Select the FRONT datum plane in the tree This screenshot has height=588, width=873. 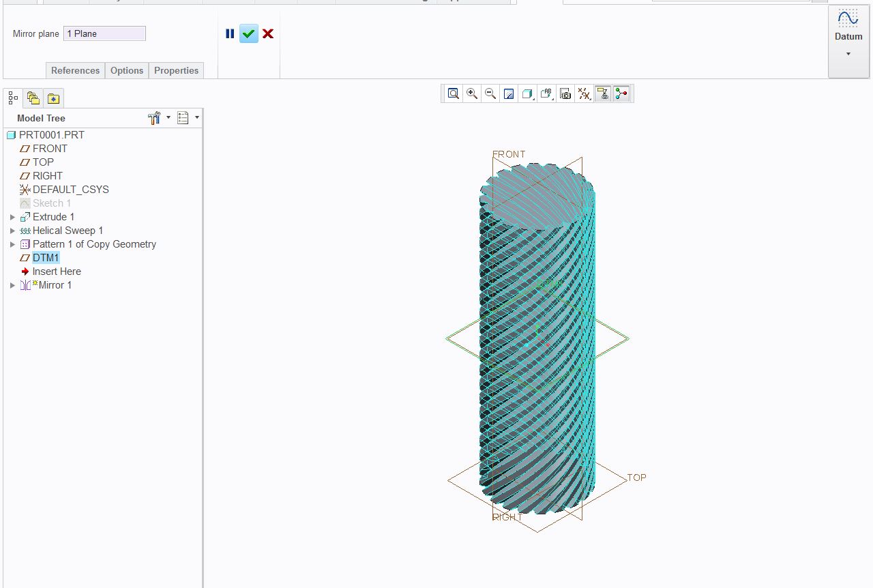(50, 149)
